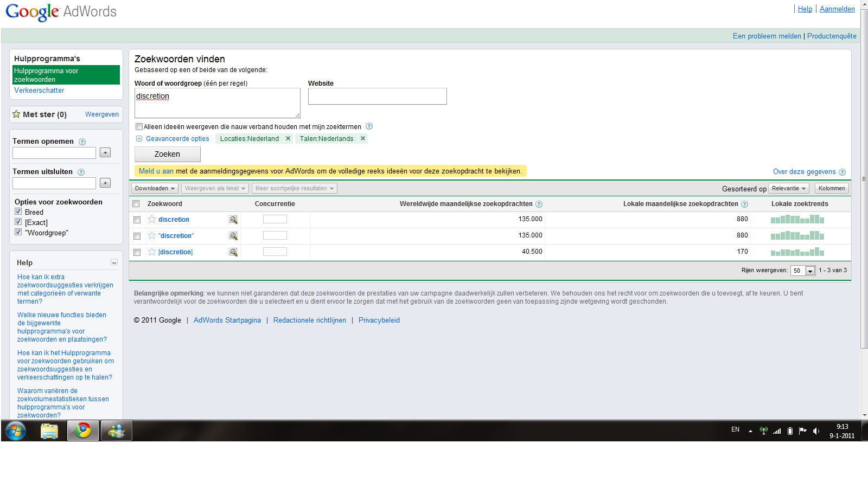Click plus button for Termen opnemen

click(105, 153)
